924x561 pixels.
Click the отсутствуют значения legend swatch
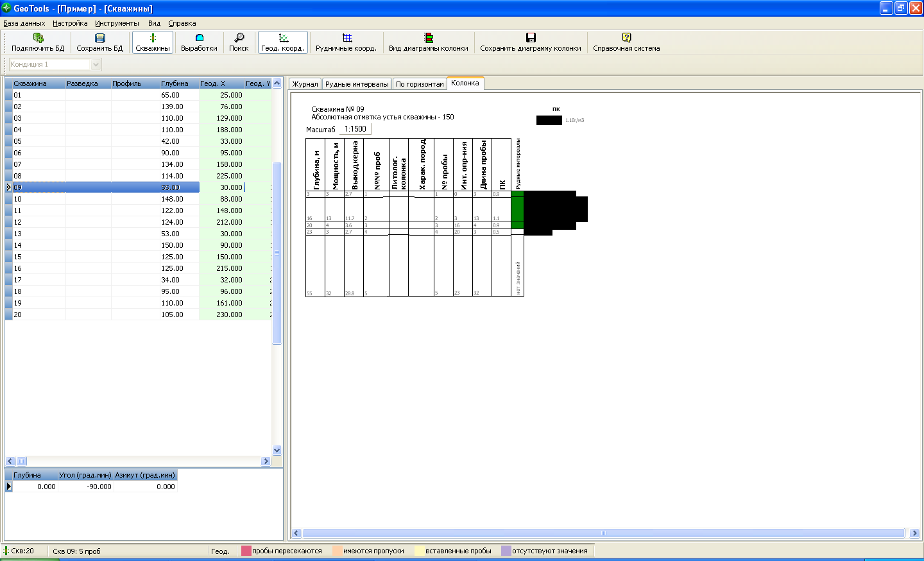click(506, 551)
